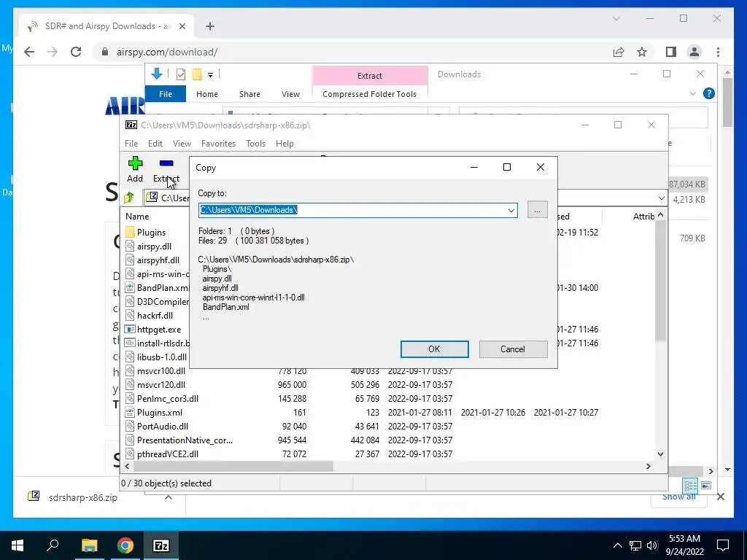The image size is (747, 560).
Task: Open File Explorer from the taskbar
Action: (89, 545)
